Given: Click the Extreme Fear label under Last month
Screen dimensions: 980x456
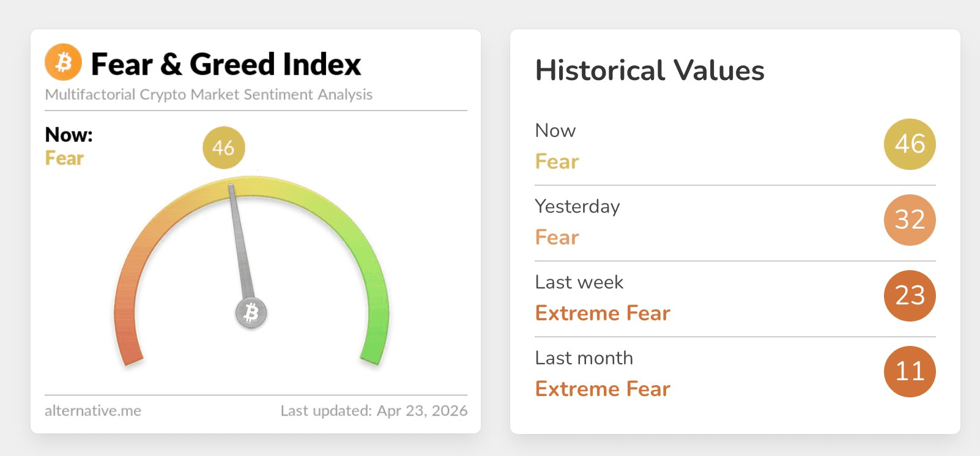Looking at the screenshot, I should pyautogui.click(x=602, y=389).
